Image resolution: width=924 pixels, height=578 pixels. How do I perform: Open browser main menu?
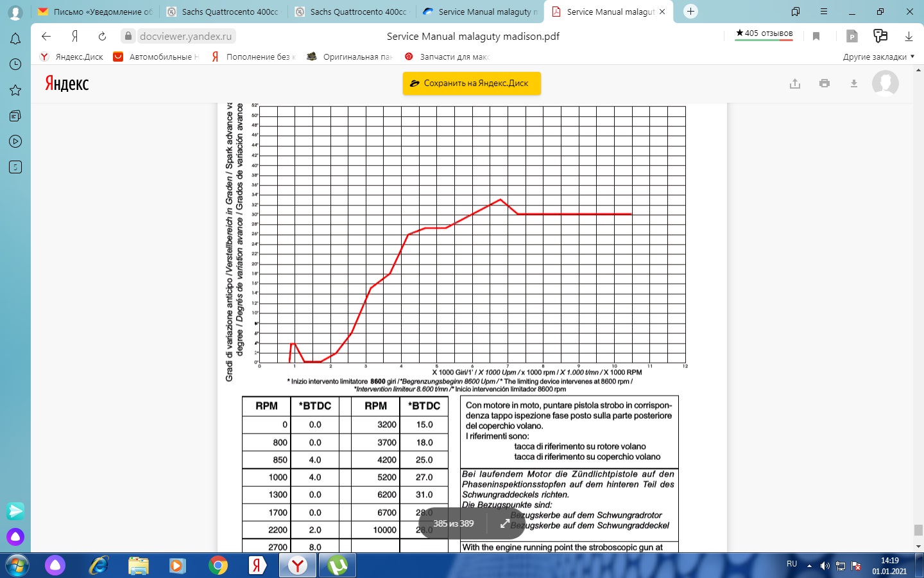(x=824, y=12)
